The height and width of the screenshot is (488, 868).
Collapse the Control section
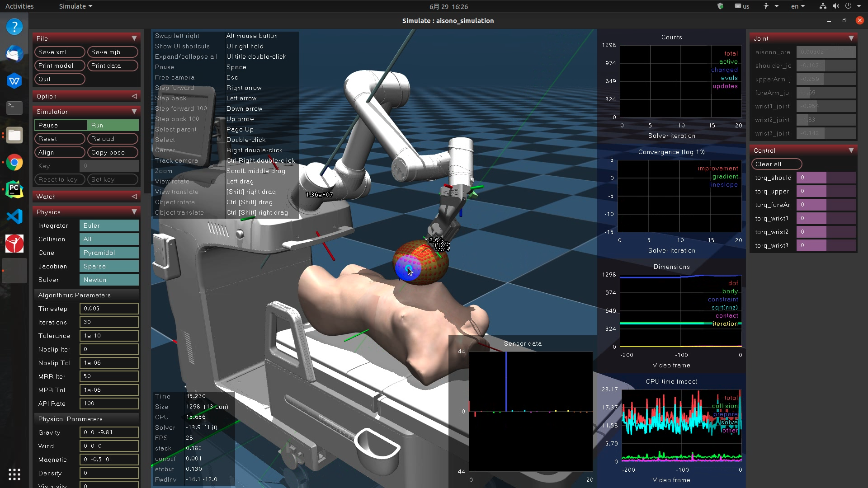[x=851, y=150]
